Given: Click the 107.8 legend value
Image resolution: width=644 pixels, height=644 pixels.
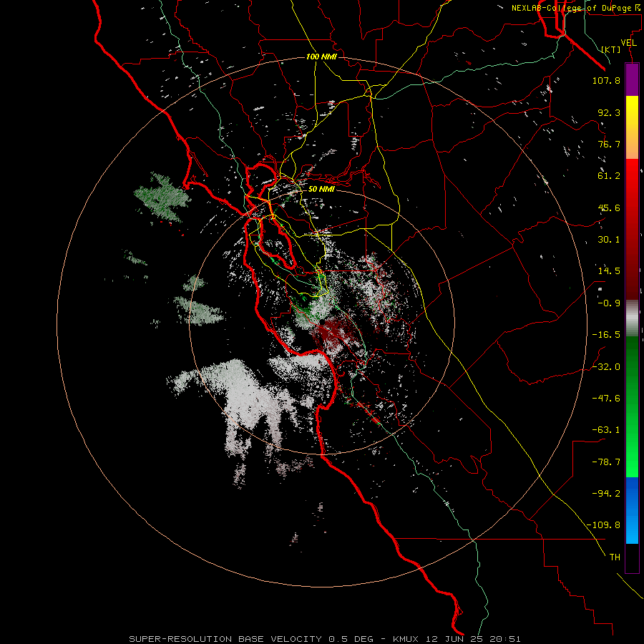Looking at the screenshot, I should tap(606, 80).
